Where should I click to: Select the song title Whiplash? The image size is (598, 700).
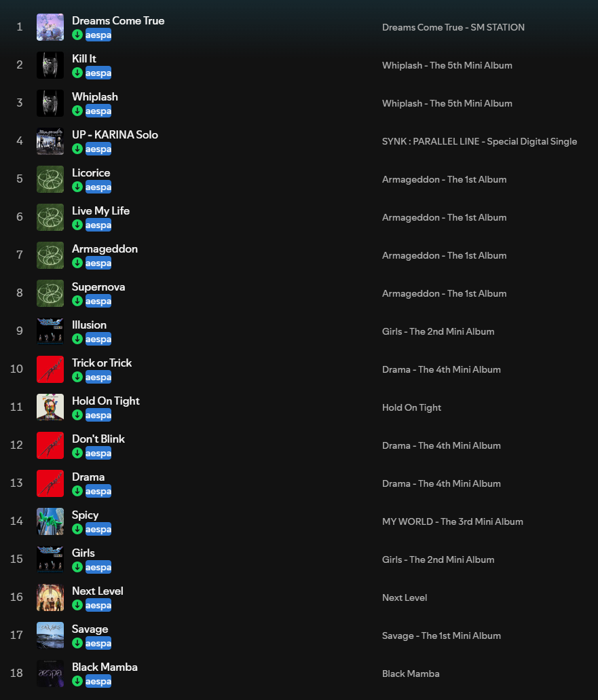94,96
